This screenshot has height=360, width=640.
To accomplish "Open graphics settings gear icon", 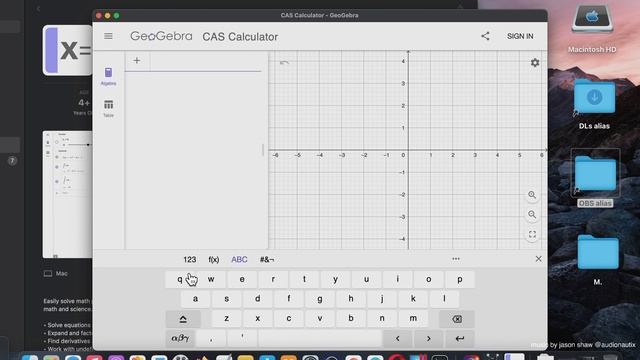I will click(535, 62).
